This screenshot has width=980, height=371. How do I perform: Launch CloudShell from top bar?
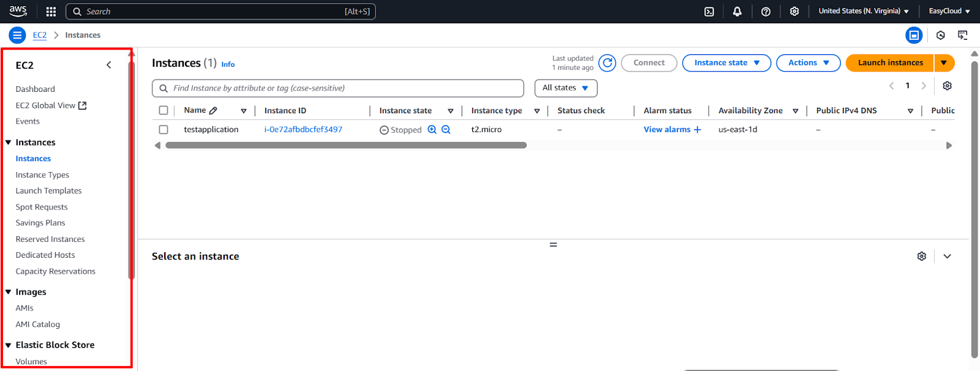tap(709, 12)
